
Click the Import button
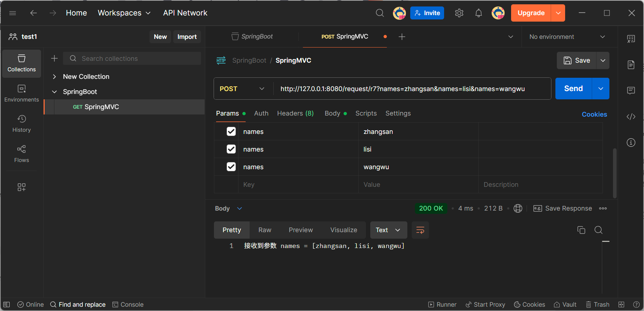pyautogui.click(x=187, y=37)
